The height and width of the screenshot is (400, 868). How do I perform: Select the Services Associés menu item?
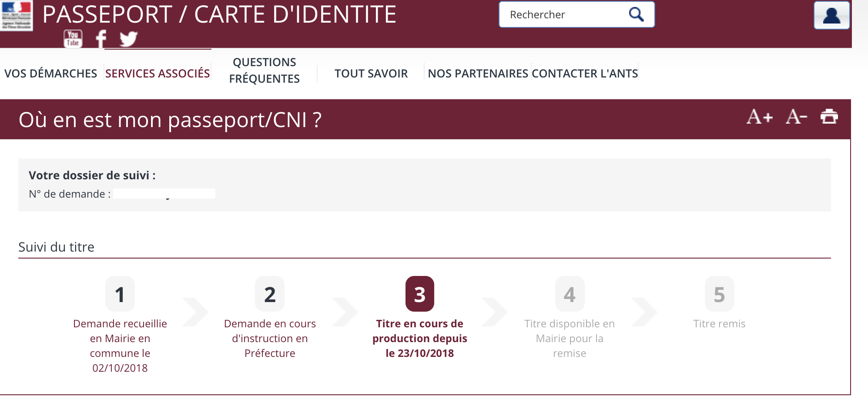pos(158,73)
